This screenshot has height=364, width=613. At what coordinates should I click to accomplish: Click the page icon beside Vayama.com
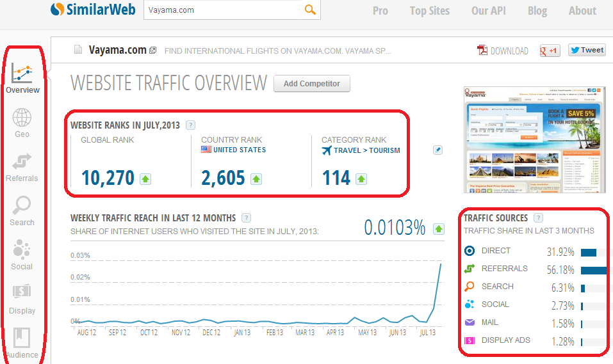point(78,50)
